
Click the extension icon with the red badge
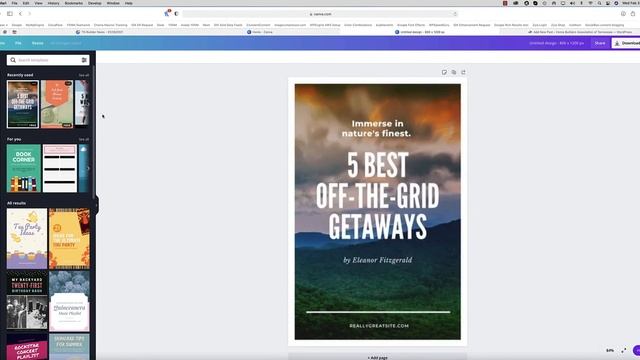[x=167, y=13]
